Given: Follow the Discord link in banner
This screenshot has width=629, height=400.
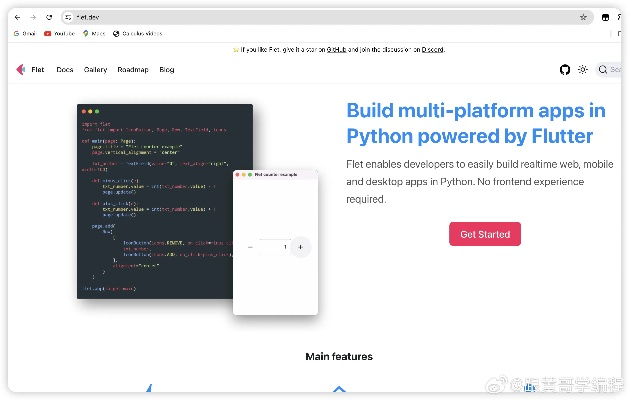Looking at the screenshot, I should 432,49.
